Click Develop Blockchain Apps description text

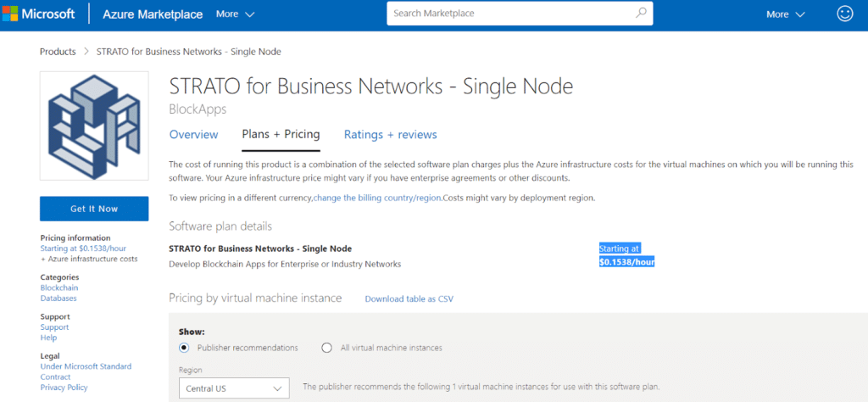pos(285,264)
